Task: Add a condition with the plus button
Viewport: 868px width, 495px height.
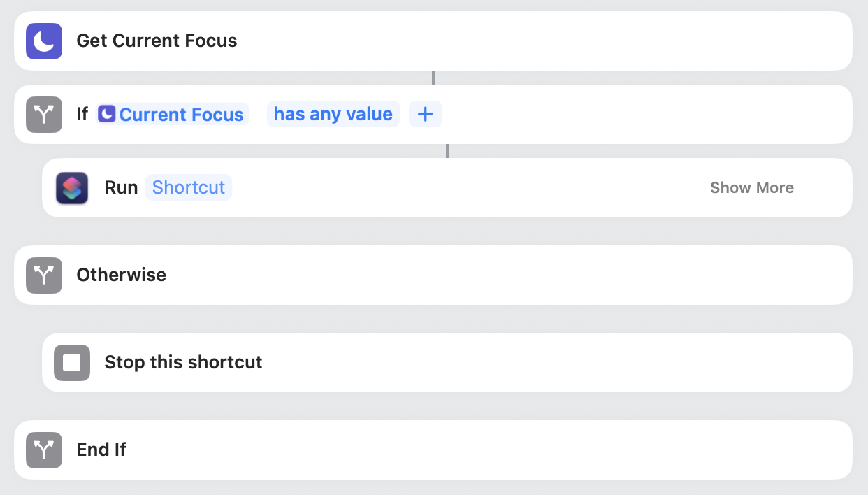Action: [x=425, y=114]
